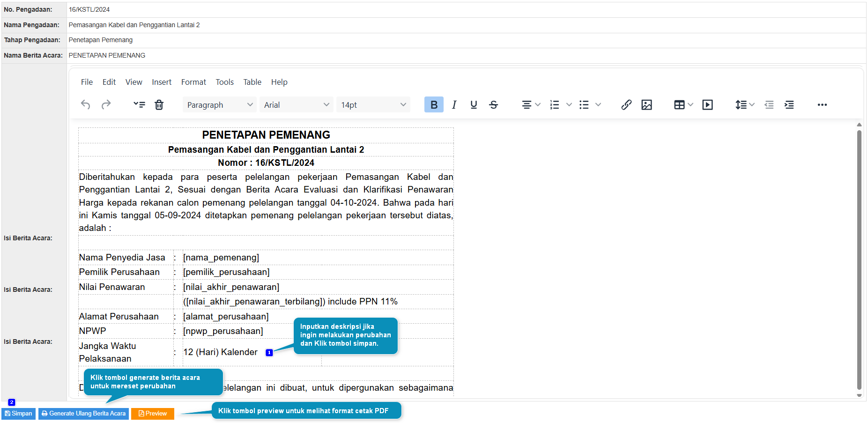
Task: Open the Arial font family dropdown
Action: point(296,104)
